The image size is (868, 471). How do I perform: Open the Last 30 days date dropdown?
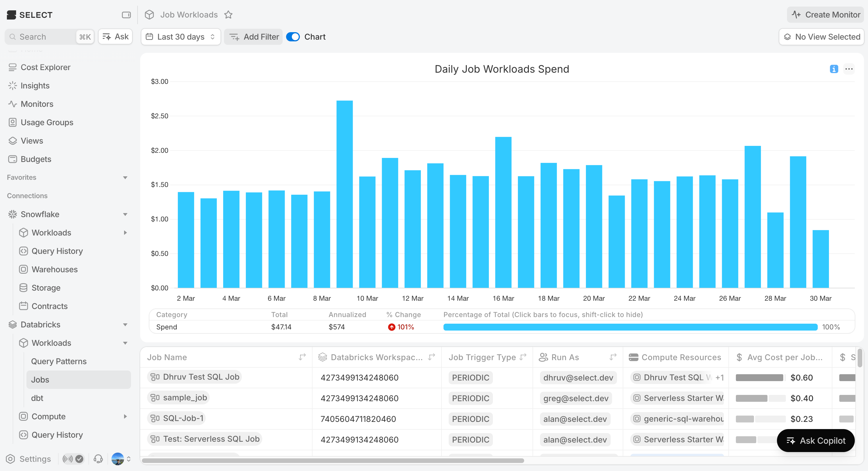pyautogui.click(x=181, y=37)
